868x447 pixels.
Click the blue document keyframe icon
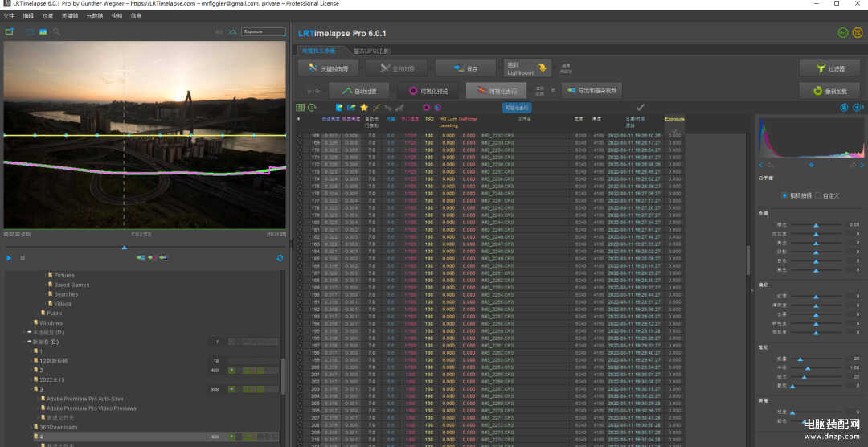[x=339, y=108]
